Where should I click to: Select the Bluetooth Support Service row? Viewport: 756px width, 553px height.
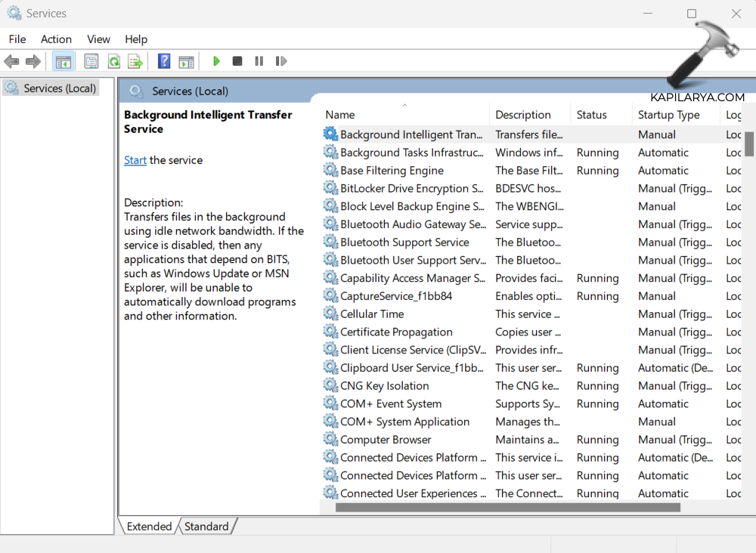[404, 243]
